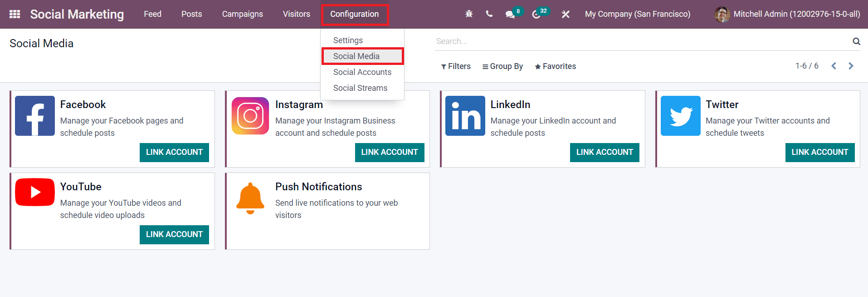Click the debug bug icon
868x297 pixels.
469,14
